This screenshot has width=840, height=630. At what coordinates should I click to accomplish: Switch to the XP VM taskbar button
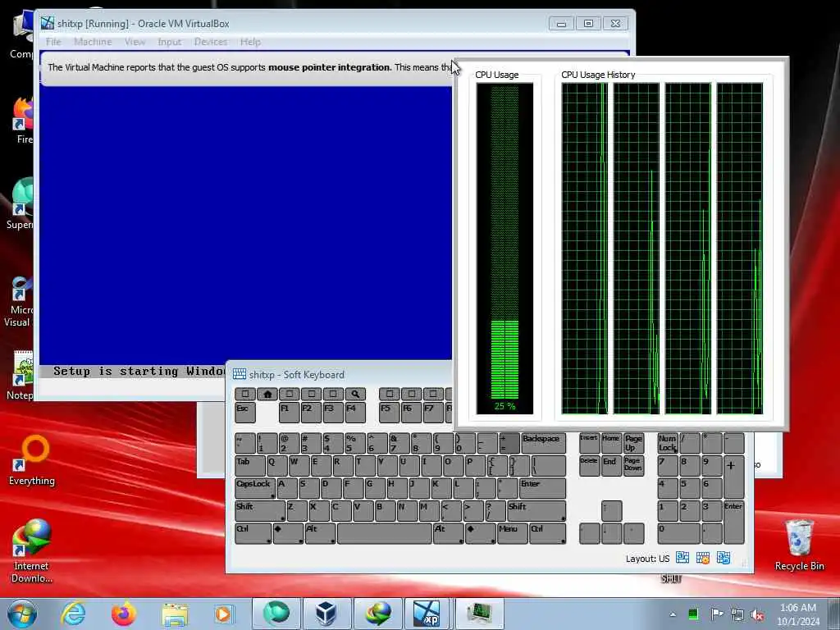(427, 614)
